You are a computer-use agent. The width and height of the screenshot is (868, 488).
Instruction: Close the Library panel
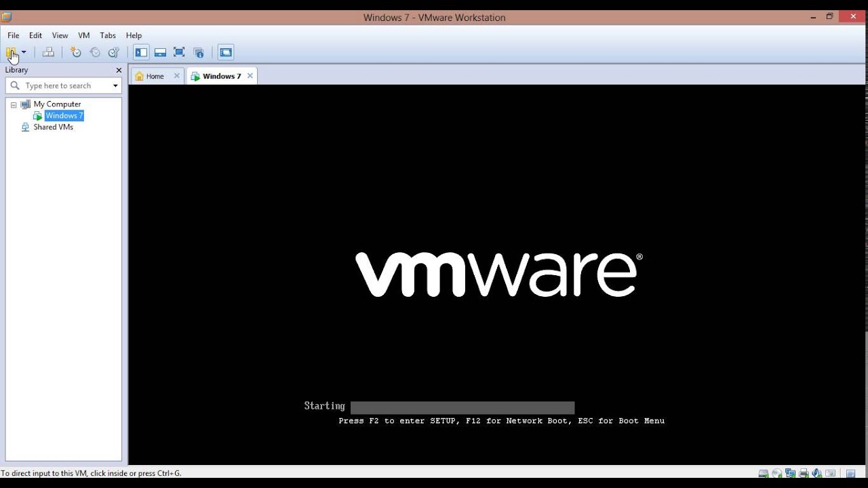[x=119, y=70]
